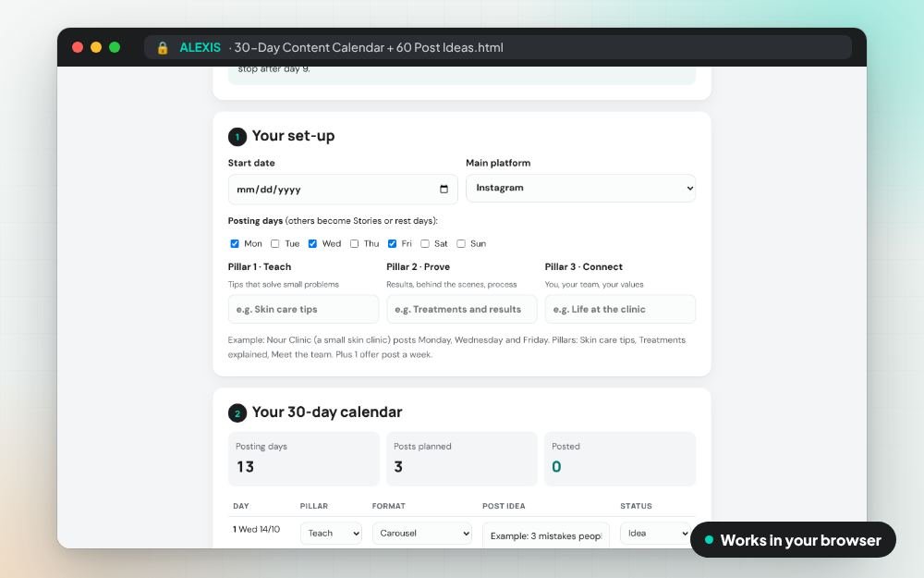Uncheck the Wed posting day checkbox
This screenshot has height=578, width=924.
coord(312,243)
